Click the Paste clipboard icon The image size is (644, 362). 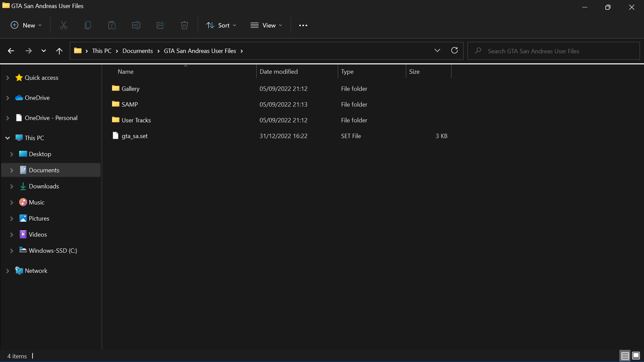(112, 25)
